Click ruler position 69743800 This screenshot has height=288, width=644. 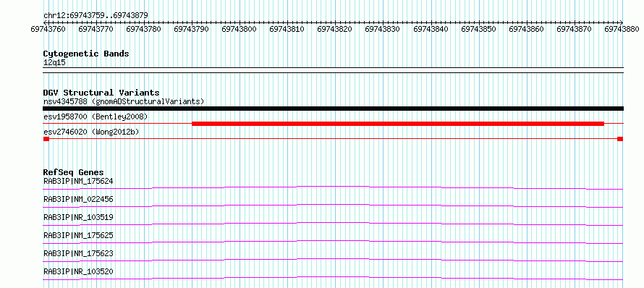coord(240,29)
